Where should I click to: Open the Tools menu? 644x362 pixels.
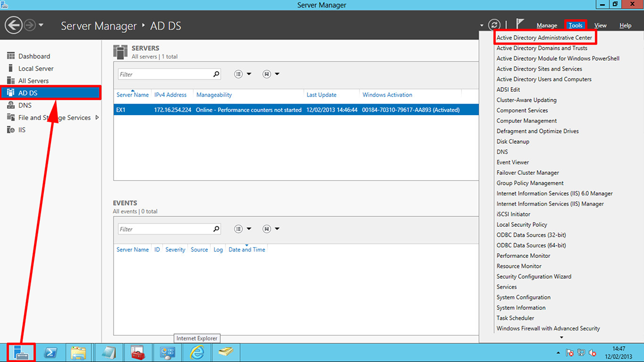pyautogui.click(x=575, y=26)
